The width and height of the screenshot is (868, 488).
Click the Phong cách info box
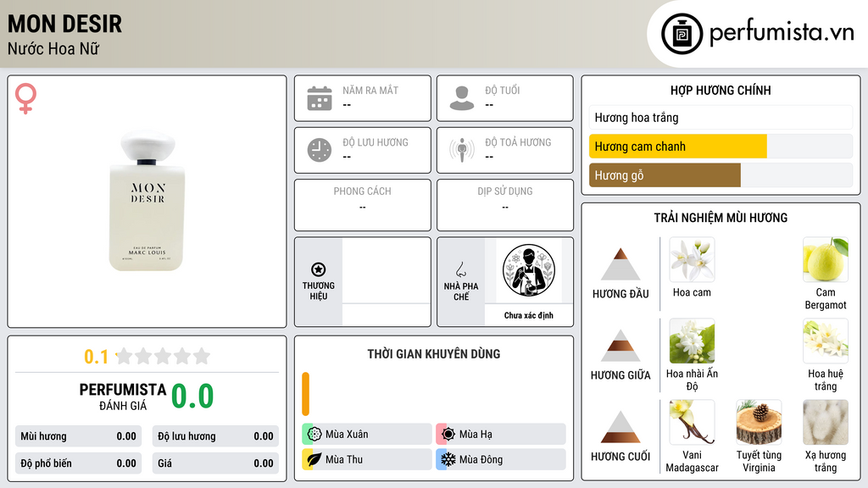coord(363,205)
